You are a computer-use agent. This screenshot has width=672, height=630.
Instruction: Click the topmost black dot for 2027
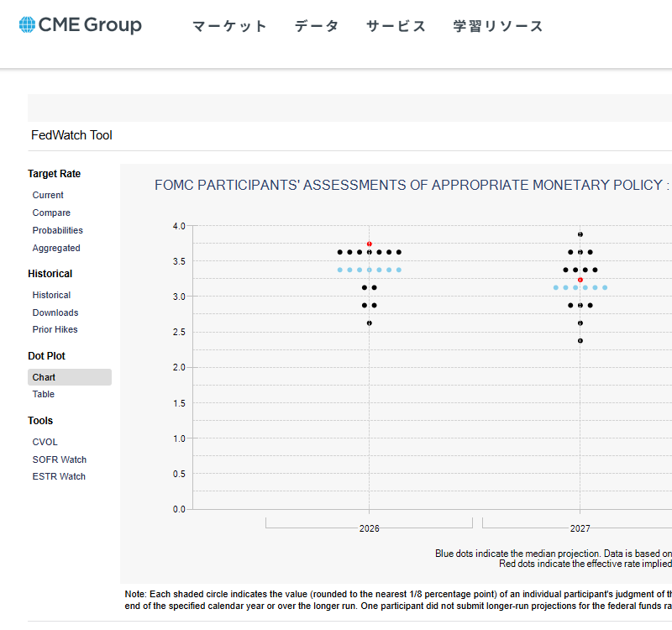pos(580,234)
